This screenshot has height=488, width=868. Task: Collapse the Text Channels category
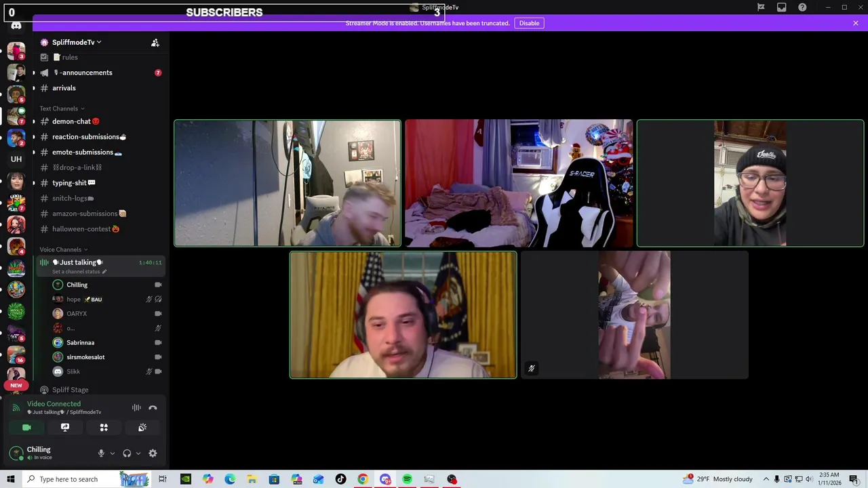tap(62, 108)
